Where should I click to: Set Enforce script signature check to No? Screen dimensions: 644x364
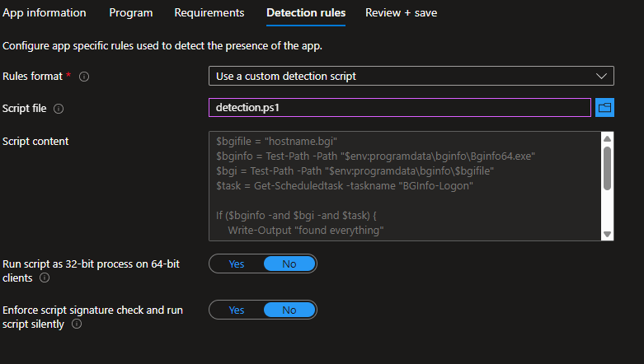(289, 310)
